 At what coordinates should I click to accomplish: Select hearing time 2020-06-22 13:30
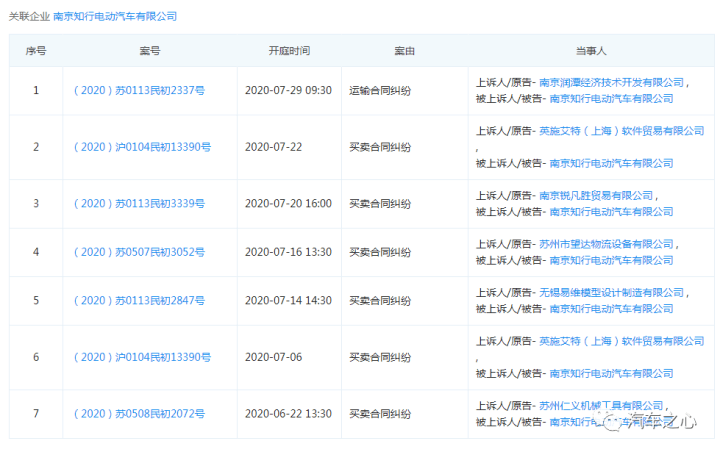(288, 414)
